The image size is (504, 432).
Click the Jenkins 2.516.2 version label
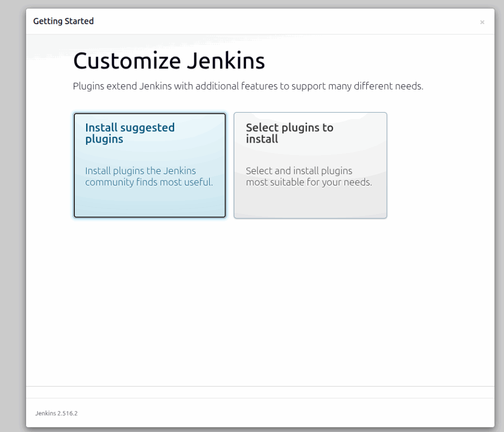pos(56,413)
